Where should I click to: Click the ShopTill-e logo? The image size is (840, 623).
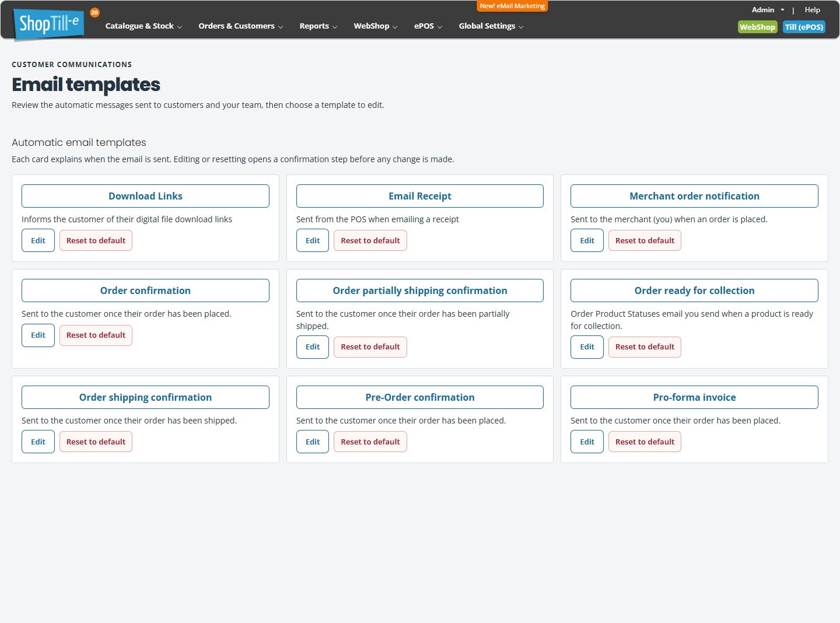click(x=49, y=24)
